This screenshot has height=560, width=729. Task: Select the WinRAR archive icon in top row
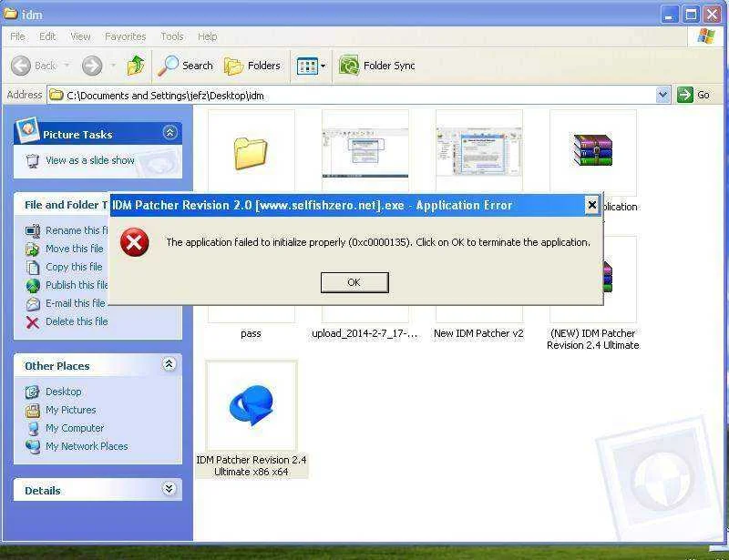coord(593,150)
